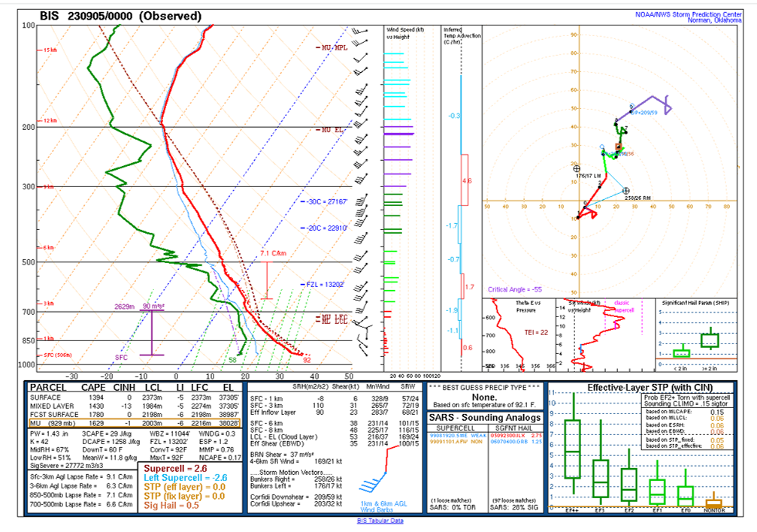Click the CINH column header
The height and width of the screenshot is (532, 757).
tap(124, 388)
